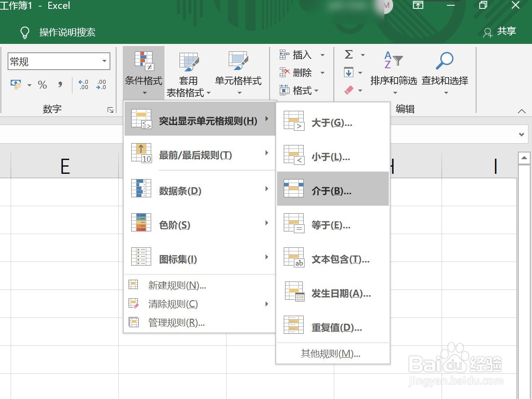
Task: Collapse the ribbon with the chevron
Action: 521,111
